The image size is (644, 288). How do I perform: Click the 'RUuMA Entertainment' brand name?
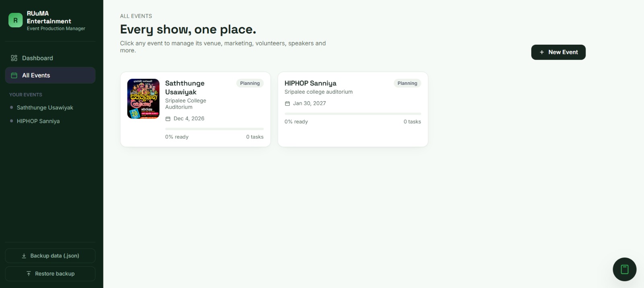49,17
